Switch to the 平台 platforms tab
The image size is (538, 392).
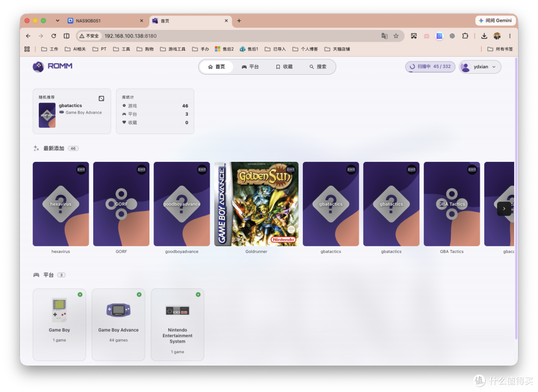click(x=250, y=67)
